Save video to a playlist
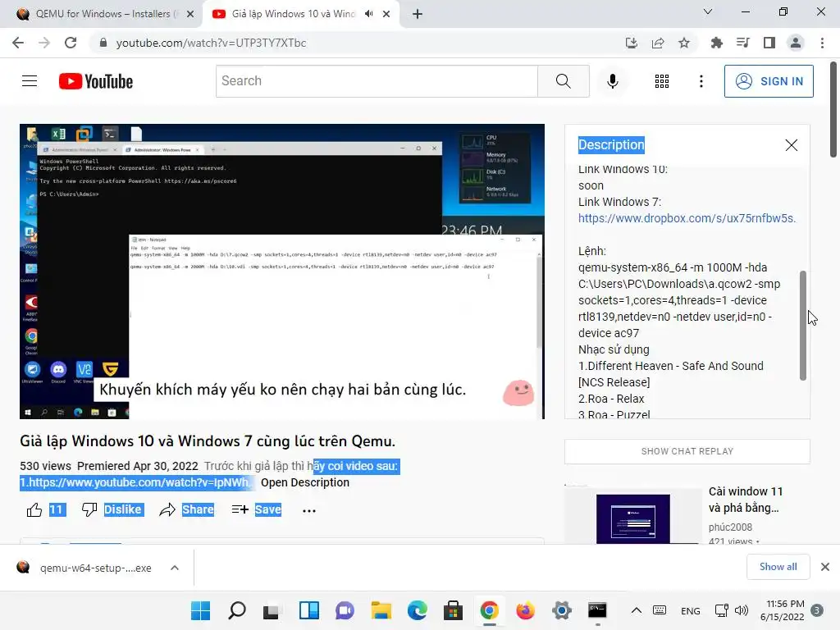The image size is (840, 630). point(257,509)
